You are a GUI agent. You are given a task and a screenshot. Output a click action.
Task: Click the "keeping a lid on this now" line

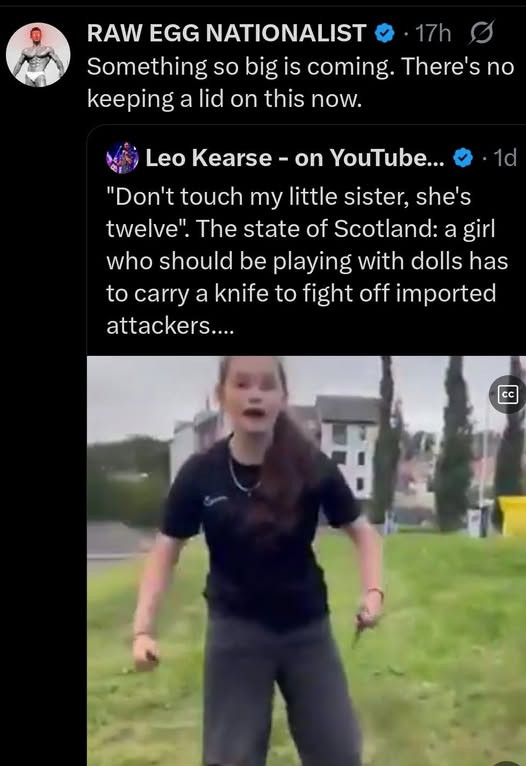(x=225, y=99)
